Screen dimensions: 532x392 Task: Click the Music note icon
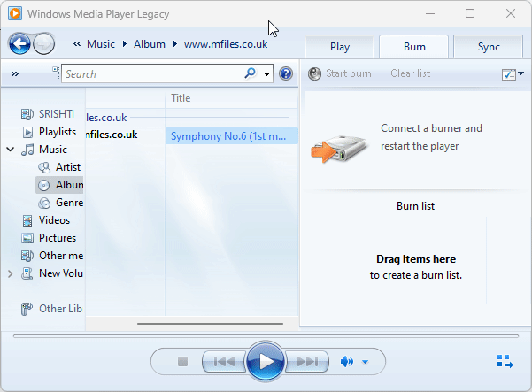(x=27, y=150)
